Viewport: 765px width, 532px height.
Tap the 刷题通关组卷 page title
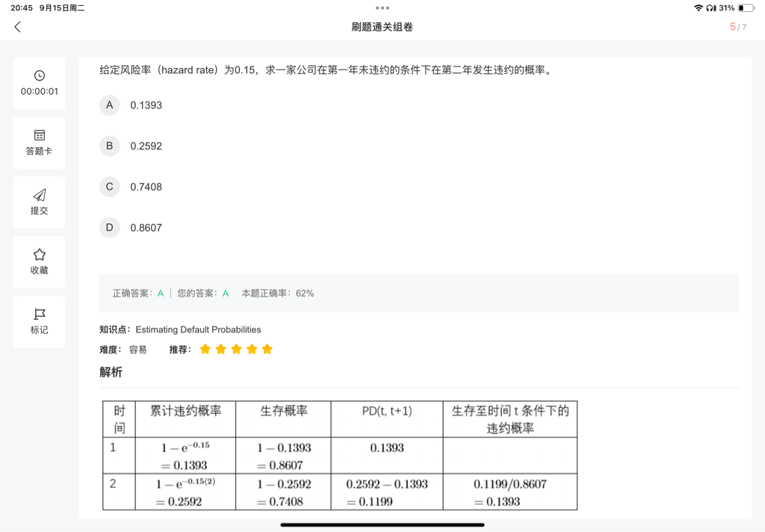[x=382, y=27]
